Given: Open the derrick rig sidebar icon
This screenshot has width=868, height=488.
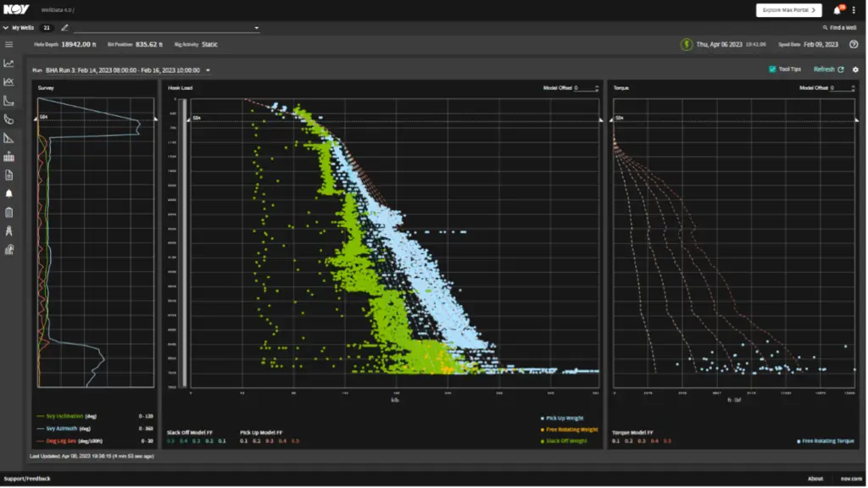Looking at the screenshot, I should pos(8,231).
